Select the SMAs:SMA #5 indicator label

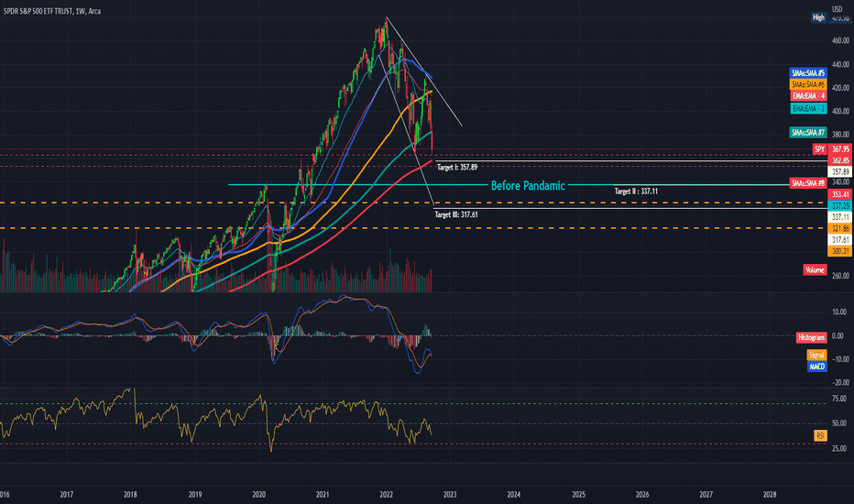click(808, 73)
